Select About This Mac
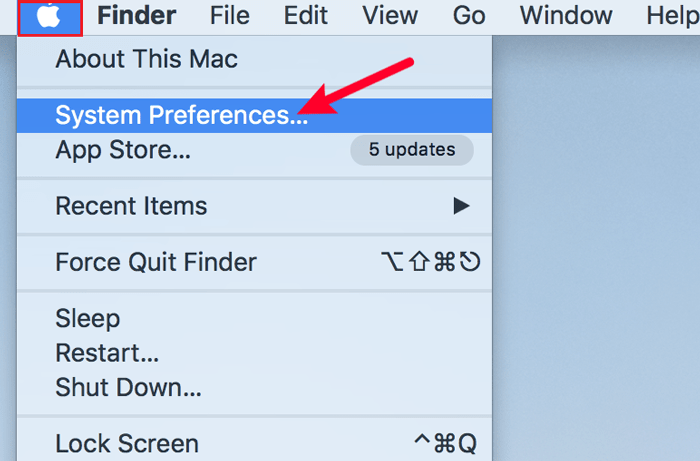 point(146,59)
